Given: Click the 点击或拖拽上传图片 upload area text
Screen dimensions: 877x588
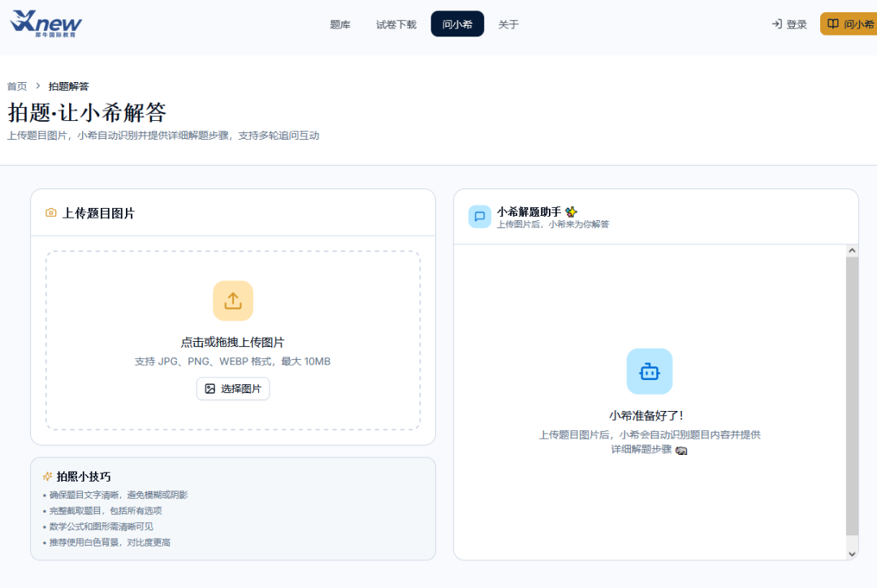Looking at the screenshot, I should click(233, 342).
